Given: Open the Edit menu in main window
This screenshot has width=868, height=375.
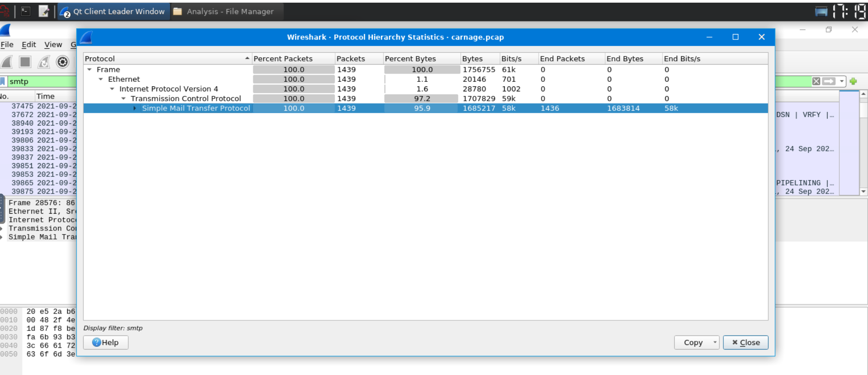Looking at the screenshot, I should coord(29,45).
